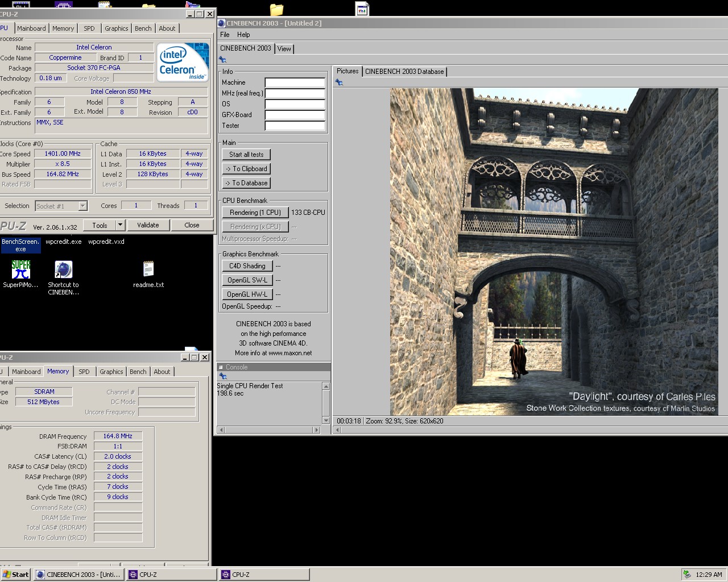Click the OS input field
Viewport: 728px width, 582px height.
(x=295, y=104)
